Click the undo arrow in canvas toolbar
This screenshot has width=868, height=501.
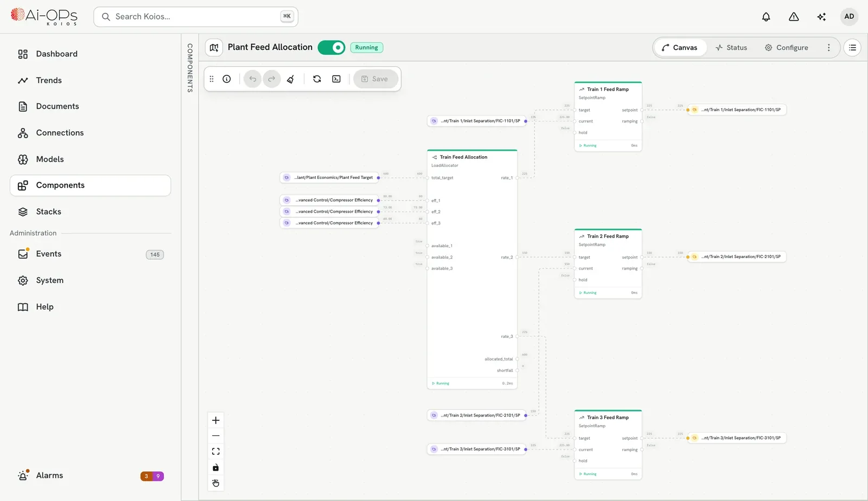point(253,79)
